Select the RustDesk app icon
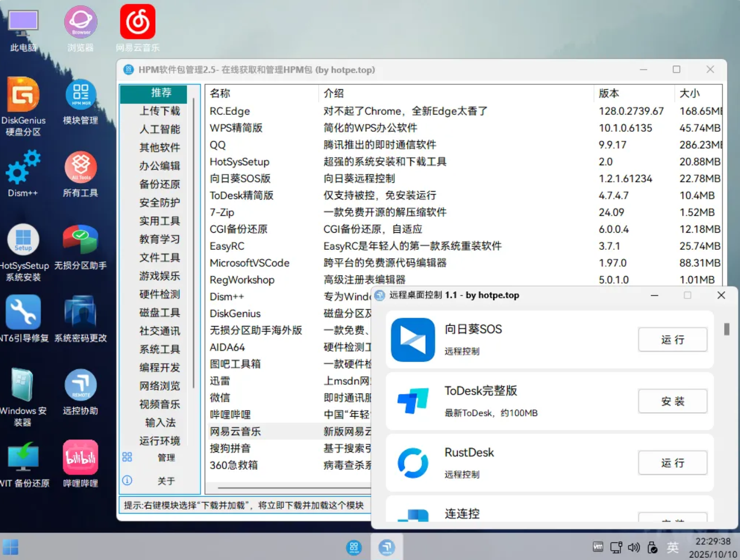The width and height of the screenshot is (740, 560). 412,463
